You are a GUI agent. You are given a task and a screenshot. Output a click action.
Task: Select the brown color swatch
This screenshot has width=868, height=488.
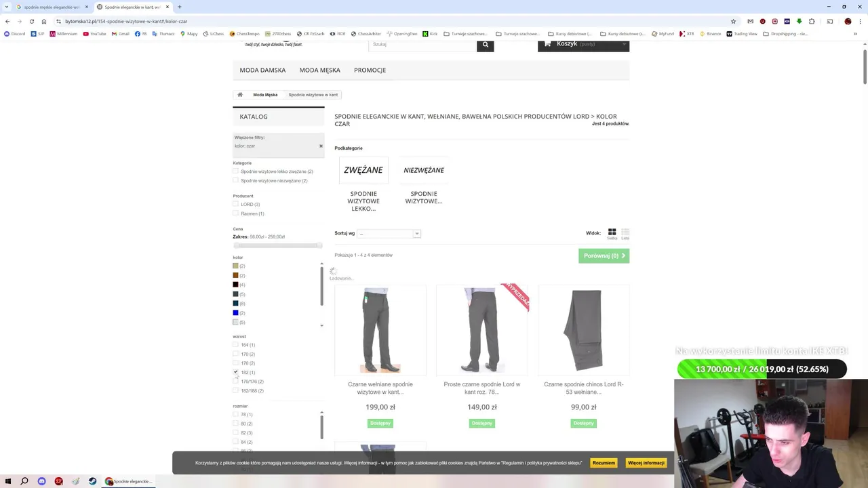235,275
